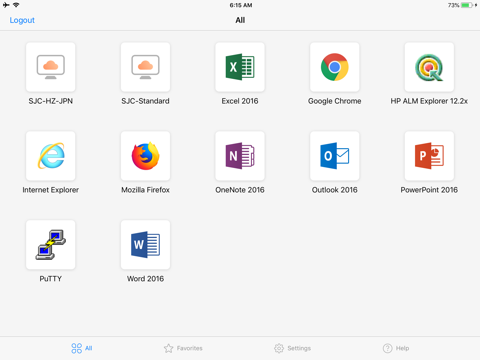Tap the battery status indicator

467,5
